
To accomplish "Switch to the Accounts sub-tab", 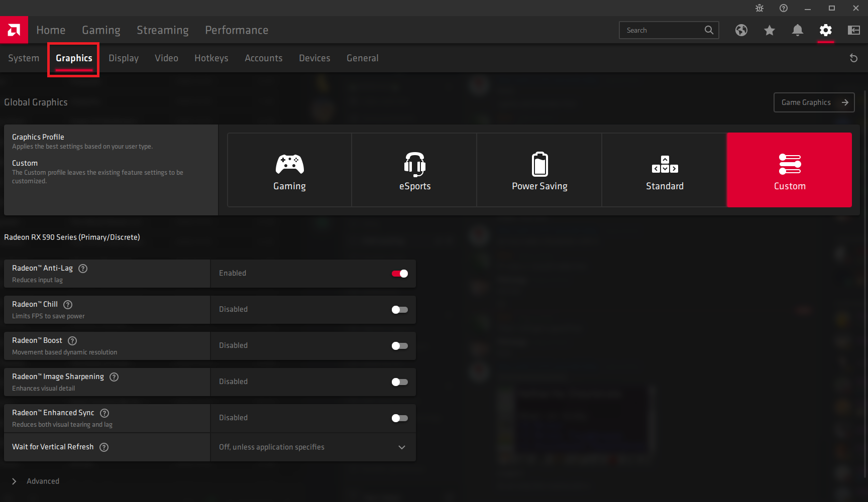I will 264,58.
